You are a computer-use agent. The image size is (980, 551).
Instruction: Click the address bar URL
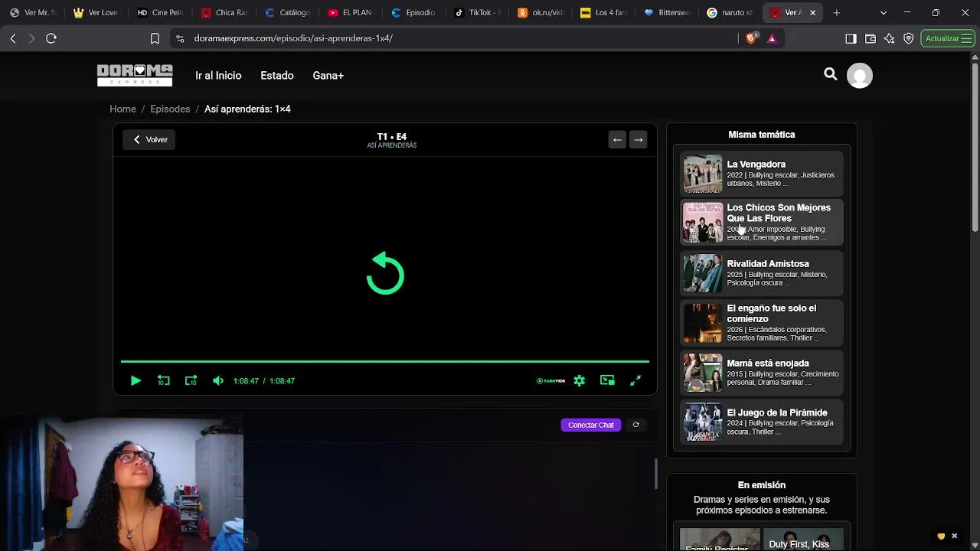tap(293, 38)
